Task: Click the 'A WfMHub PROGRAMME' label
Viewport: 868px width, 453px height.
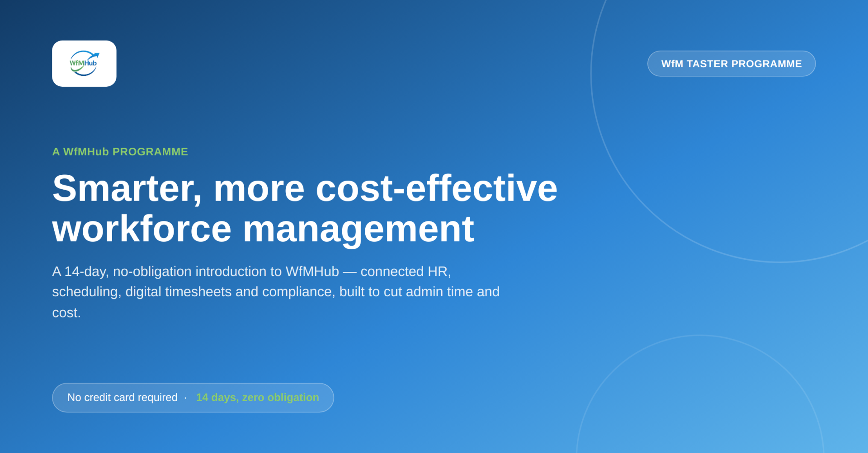Action: tap(120, 152)
